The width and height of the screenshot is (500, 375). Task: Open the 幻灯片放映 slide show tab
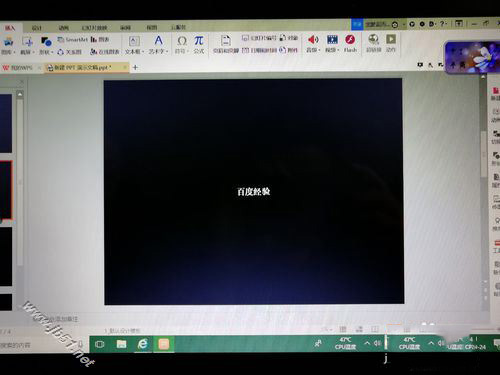tap(94, 28)
